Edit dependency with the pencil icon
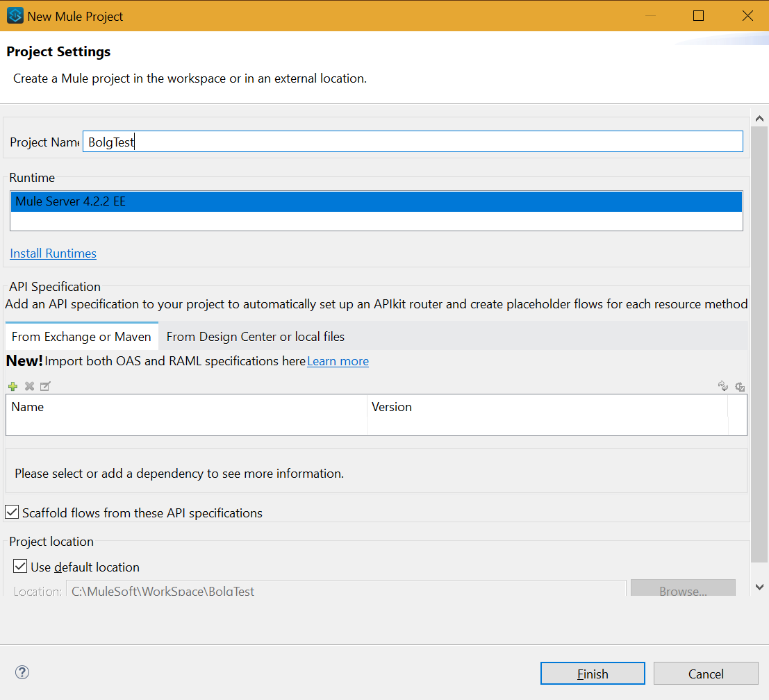 [45, 386]
